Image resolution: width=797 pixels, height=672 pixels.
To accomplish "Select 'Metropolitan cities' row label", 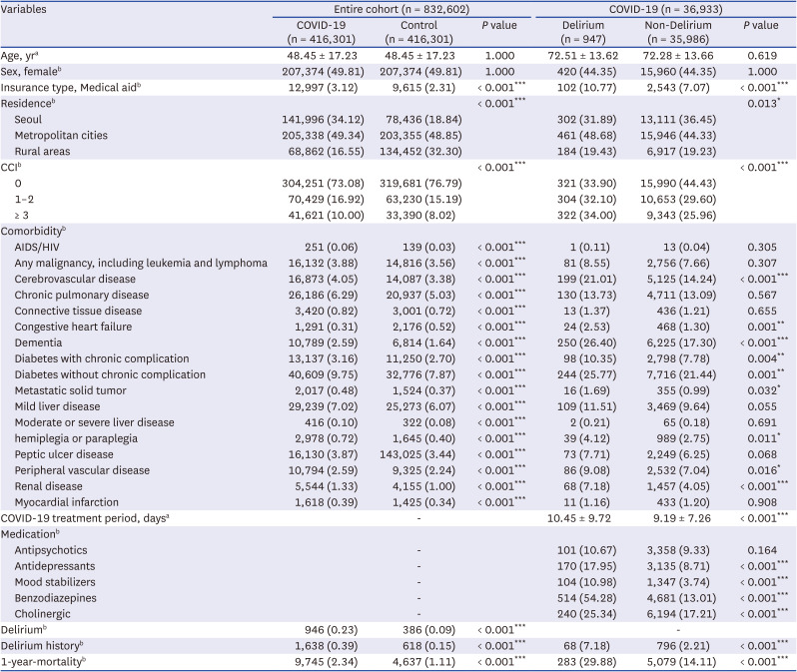I will pos(61,135).
